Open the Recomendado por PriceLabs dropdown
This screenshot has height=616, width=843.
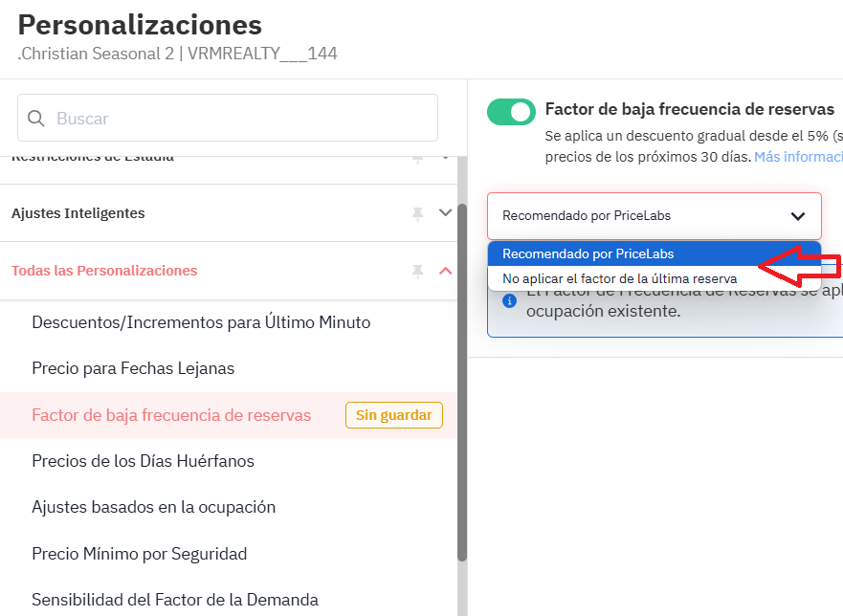tap(654, 216)
